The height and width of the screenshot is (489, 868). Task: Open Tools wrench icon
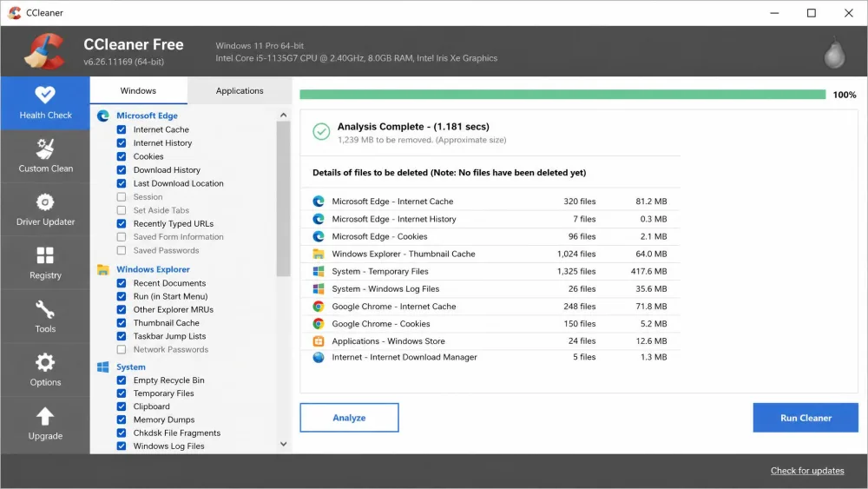click(x=45, y=309)
